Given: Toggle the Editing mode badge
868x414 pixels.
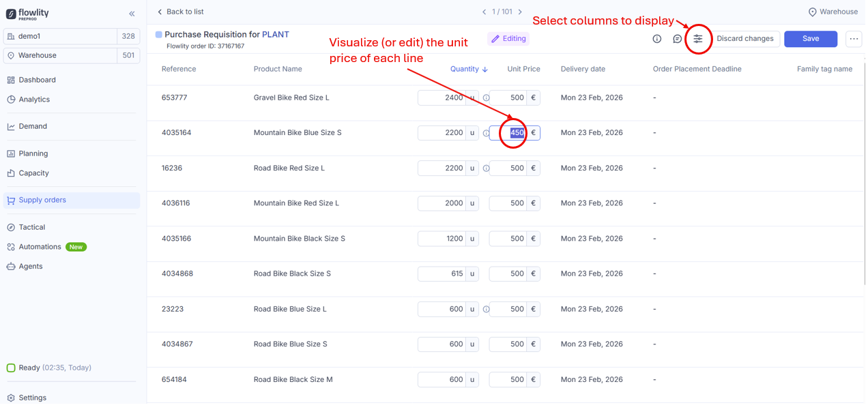Looking at the screenshot, I should pos(508,39).
